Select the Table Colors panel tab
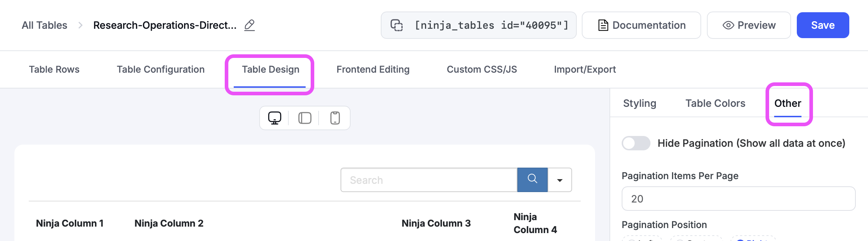 [715, 104]
